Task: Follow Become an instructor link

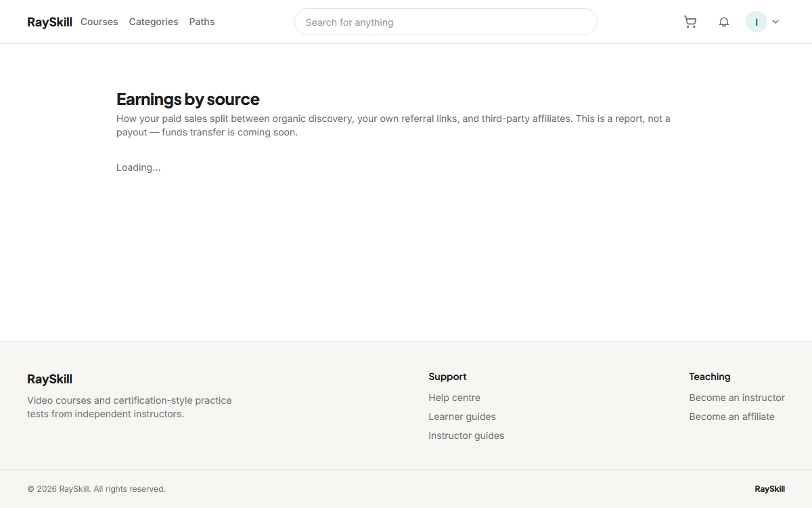Action: pos(737,398)
